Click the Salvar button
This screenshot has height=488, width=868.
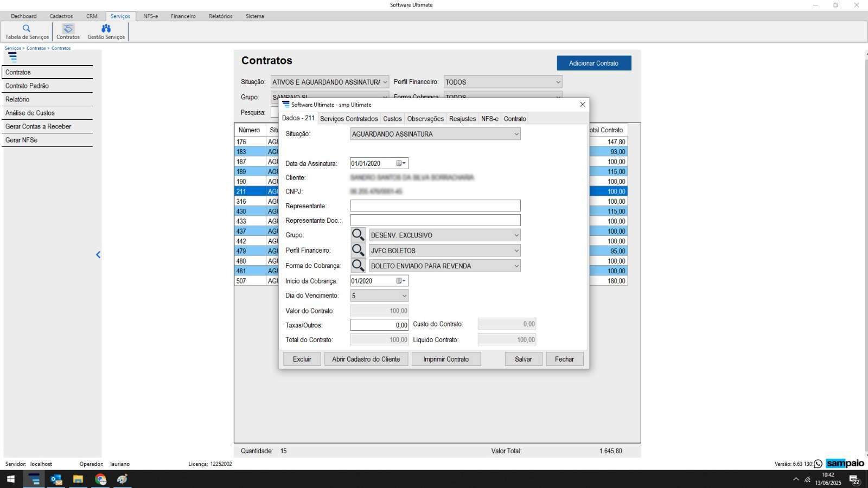click(524, 359)
